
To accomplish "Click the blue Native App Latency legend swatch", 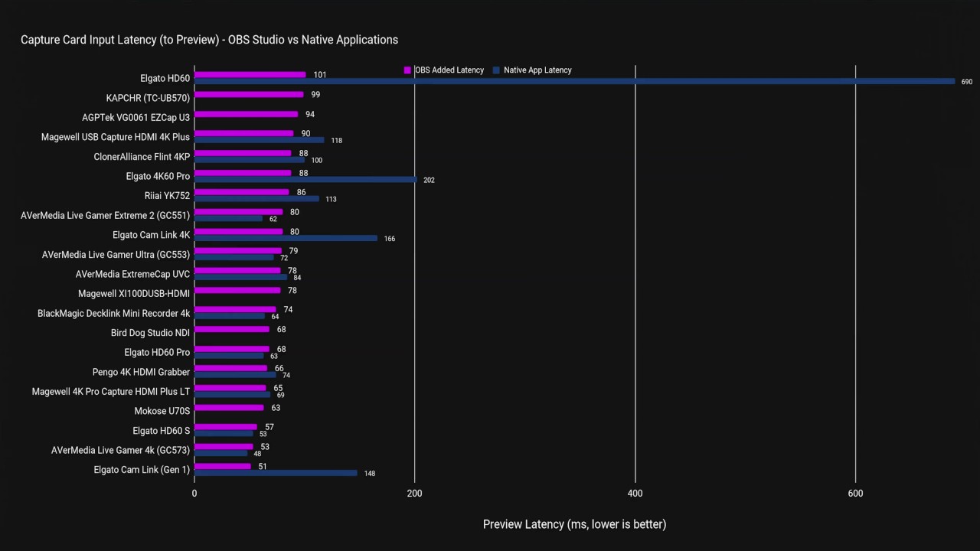I will point(496,70).
